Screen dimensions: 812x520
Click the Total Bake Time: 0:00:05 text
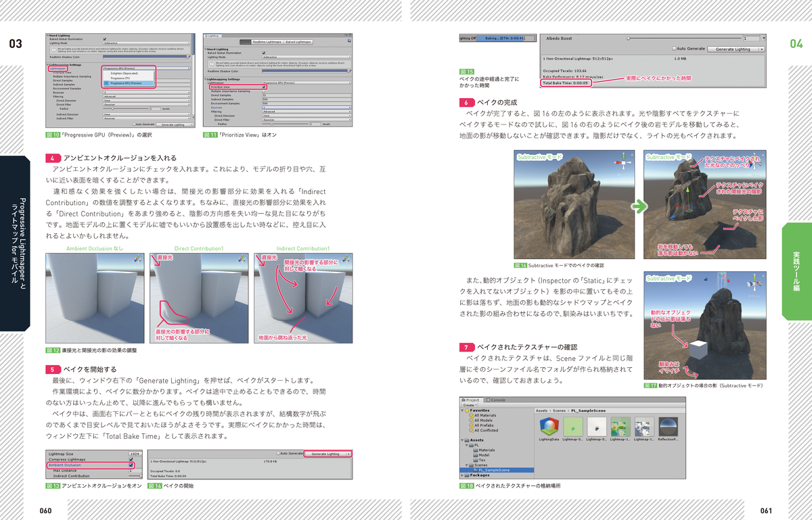(x=566, y=82)
